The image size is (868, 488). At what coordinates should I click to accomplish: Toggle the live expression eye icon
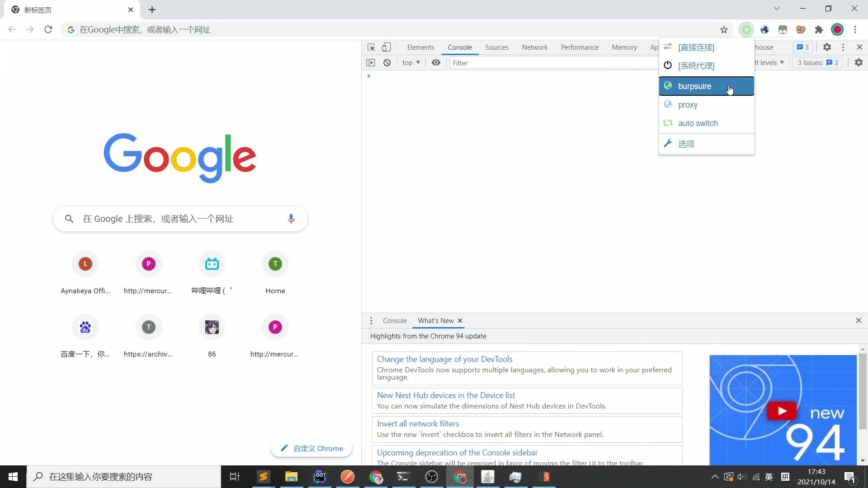coord(436,63)
